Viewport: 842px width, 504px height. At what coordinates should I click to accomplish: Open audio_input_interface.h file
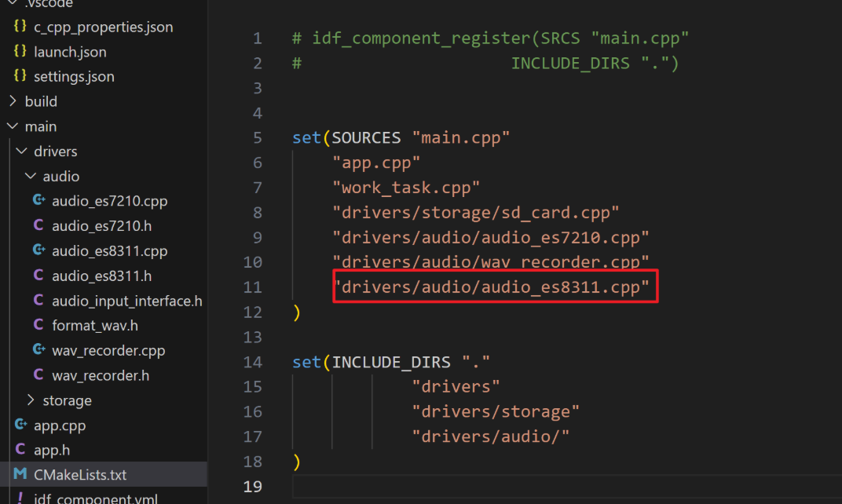click(127, 301)
